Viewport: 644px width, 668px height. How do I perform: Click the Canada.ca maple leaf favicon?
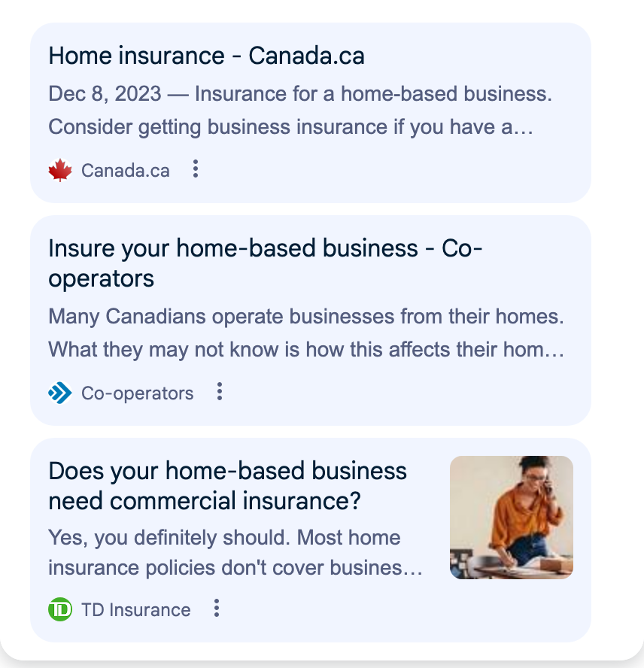(x=60, y=170)
